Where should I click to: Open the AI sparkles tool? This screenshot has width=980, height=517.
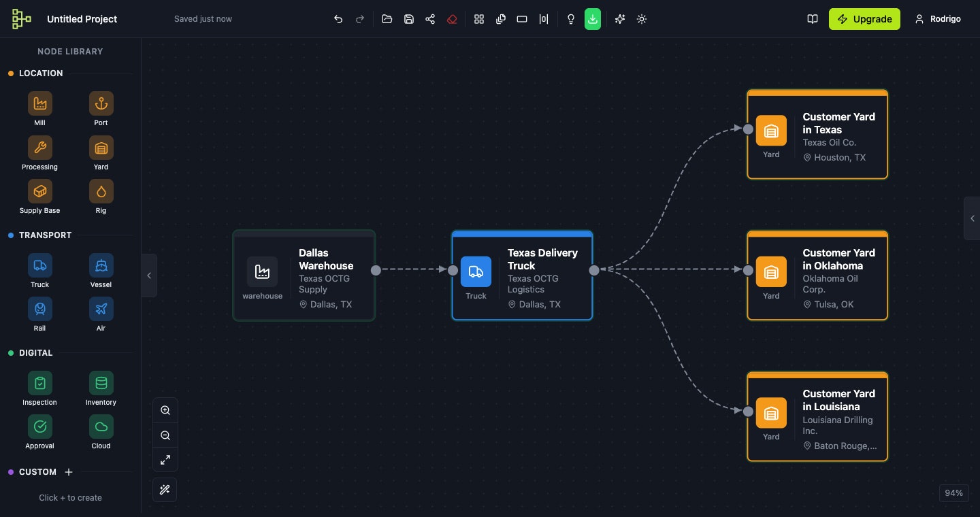pos(620,19)
